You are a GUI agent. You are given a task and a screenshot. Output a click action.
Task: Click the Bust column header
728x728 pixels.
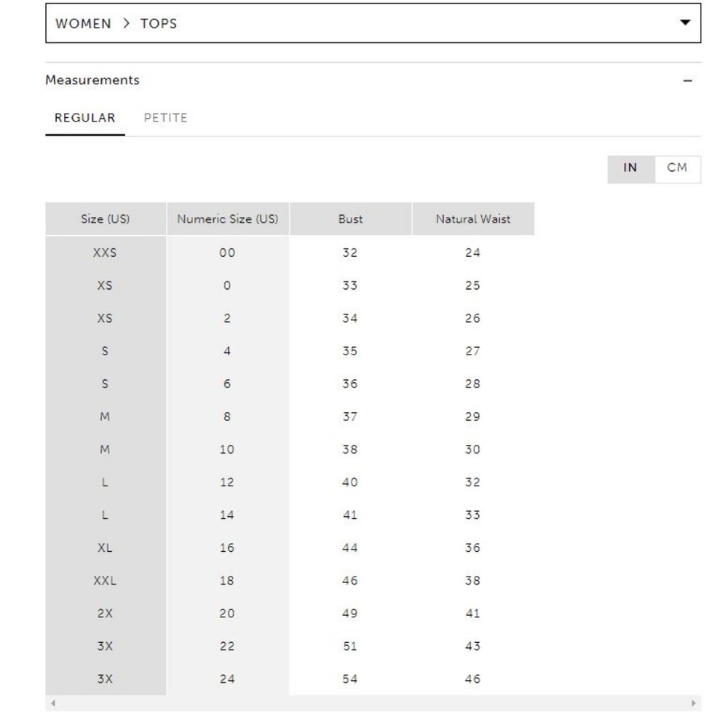click(x=350, y=219)
